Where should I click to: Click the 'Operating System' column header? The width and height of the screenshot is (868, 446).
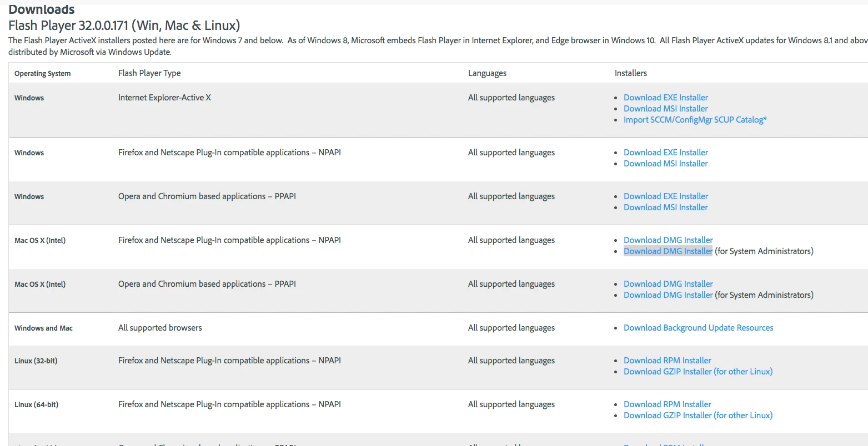point(43,74)
